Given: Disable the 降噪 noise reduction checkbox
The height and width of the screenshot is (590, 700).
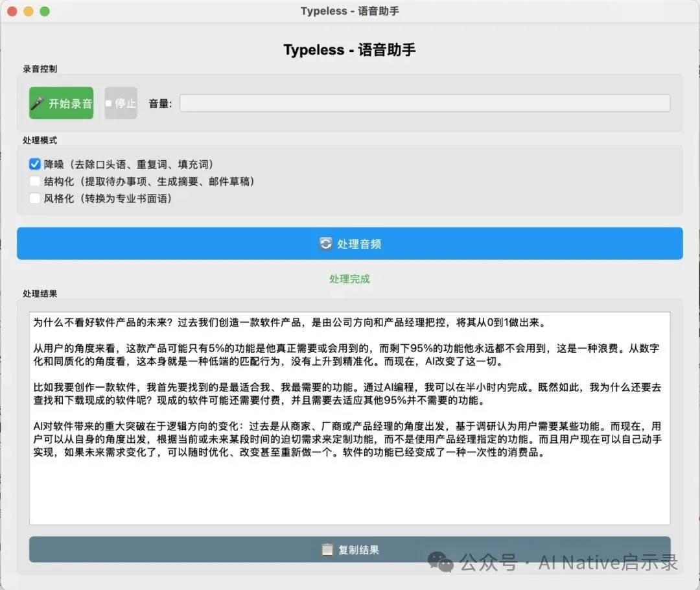Looking at the screenshot, I should [34, 164].
